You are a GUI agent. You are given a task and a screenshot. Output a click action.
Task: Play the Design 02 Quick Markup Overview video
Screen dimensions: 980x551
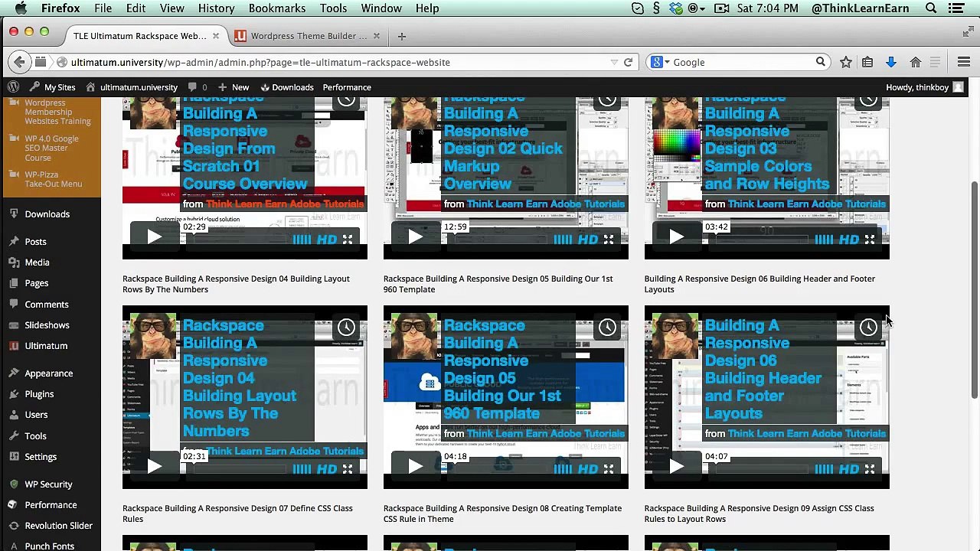415,237
